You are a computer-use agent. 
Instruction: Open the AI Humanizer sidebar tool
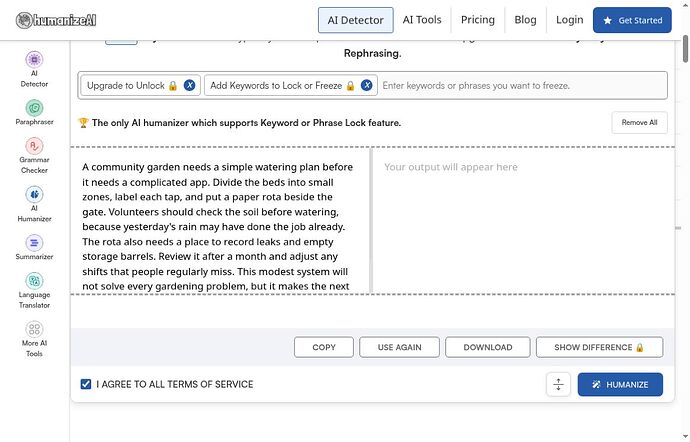(x=34, y=204)
